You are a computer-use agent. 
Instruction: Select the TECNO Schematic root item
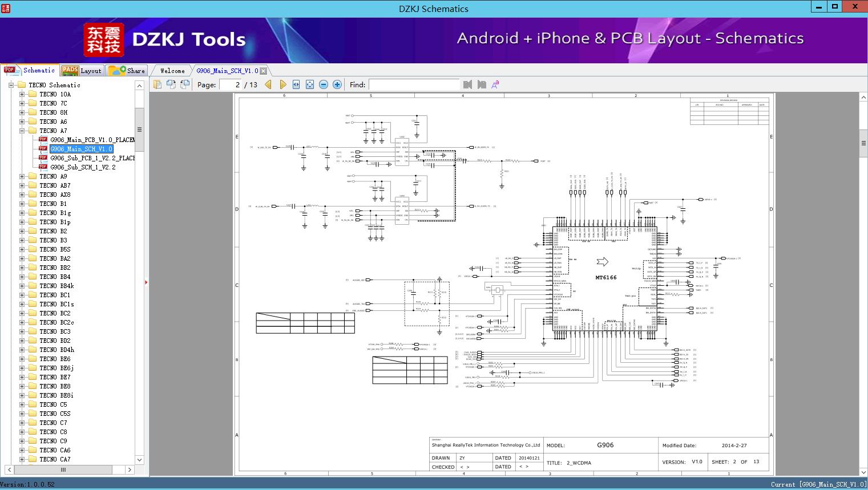[x=54, y=85]
